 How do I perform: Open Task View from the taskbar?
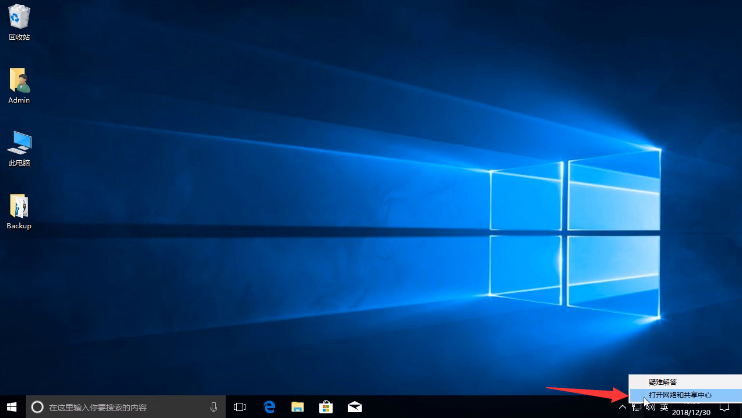(240, 407)
